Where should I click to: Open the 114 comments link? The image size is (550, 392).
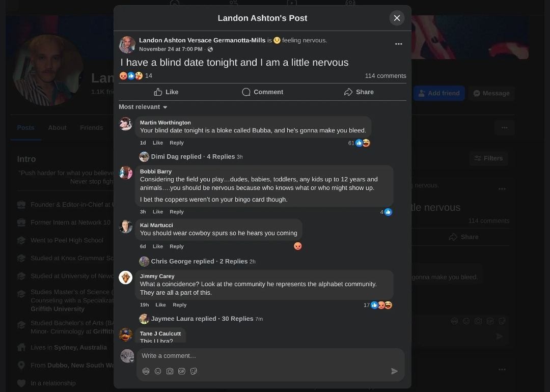click(385, 76)
